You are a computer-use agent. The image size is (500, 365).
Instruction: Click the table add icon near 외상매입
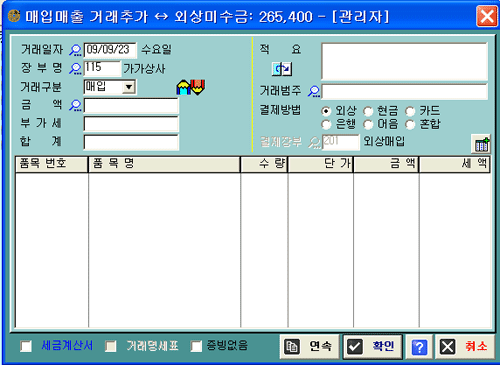pos(482,144)
